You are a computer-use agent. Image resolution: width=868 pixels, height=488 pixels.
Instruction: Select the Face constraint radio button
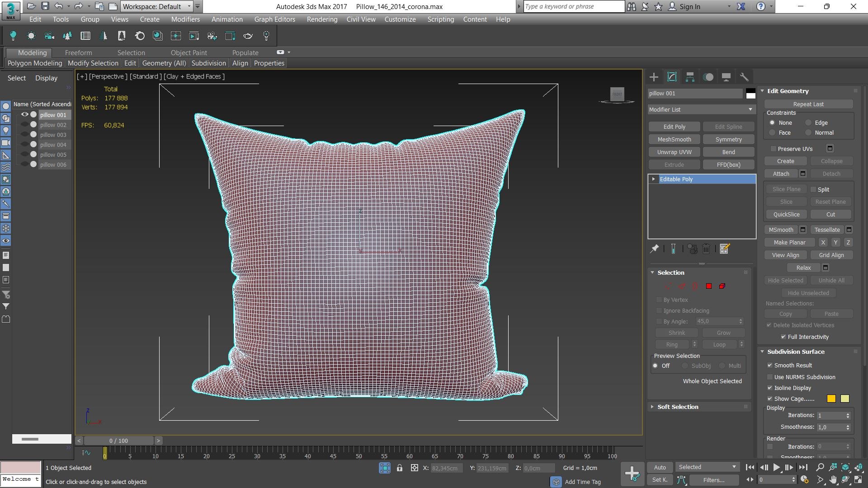coord(772,132)
